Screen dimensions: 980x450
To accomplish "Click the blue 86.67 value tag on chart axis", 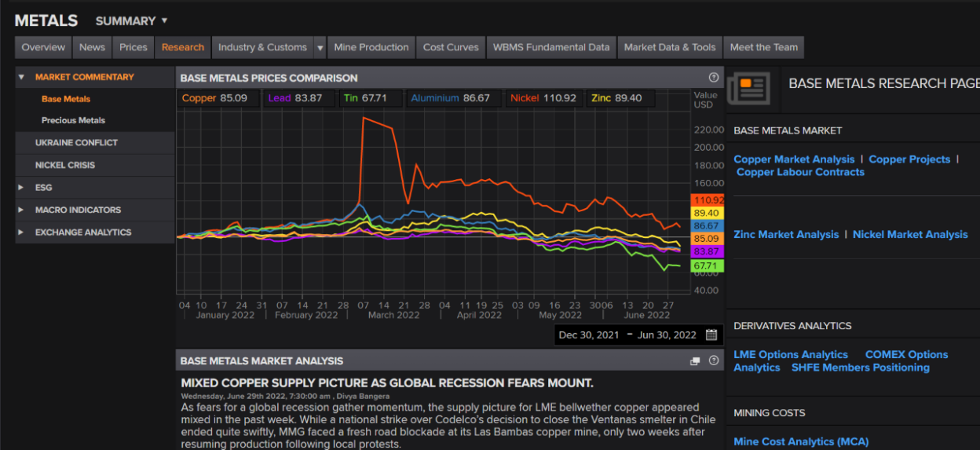I will [707, 226].
